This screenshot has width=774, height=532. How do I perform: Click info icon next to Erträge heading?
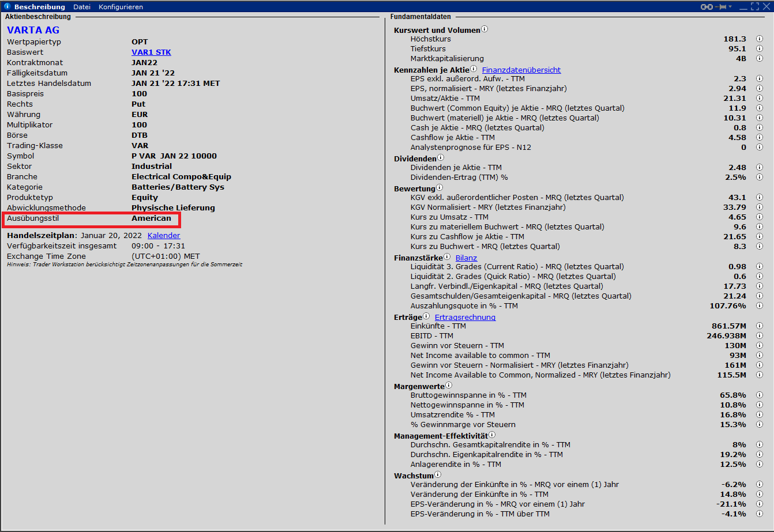click(426, 316)
